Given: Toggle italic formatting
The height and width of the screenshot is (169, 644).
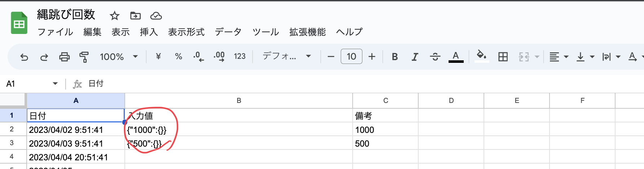Looking at the screenshot, I should click(415, 57).
